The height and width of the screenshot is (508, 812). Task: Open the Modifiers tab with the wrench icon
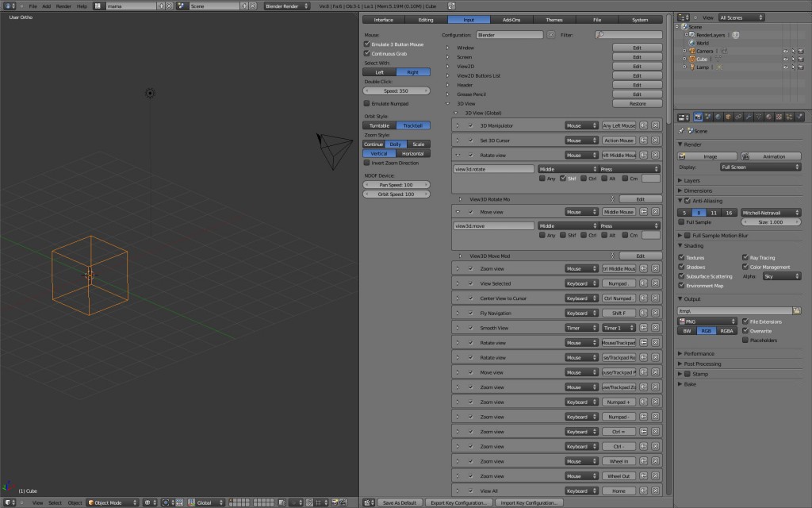coord(749,116)
